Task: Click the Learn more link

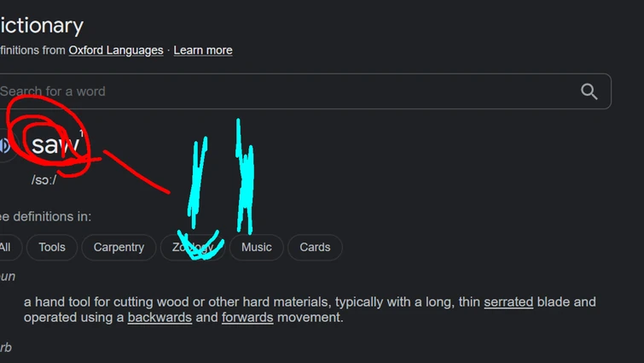Action: pyautogui.click(x=203, y=50)
